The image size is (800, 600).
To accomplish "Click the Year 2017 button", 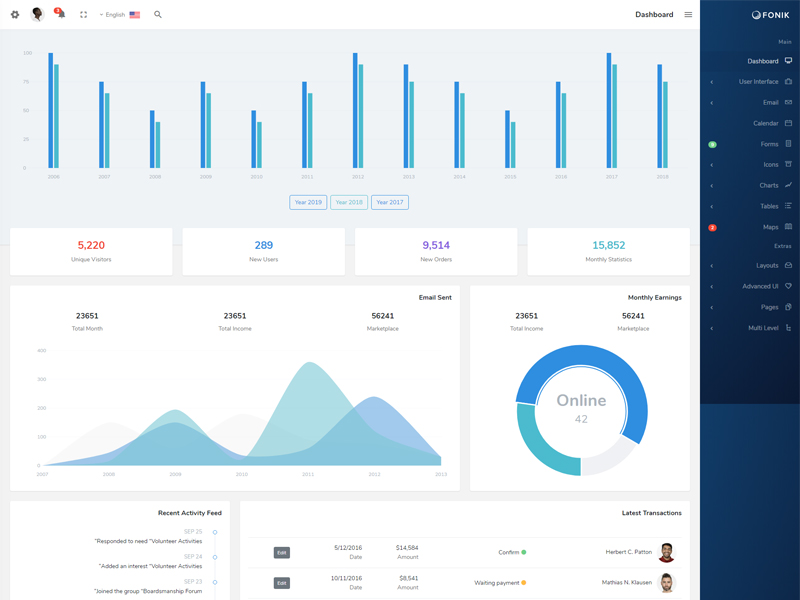I will 390,202.
